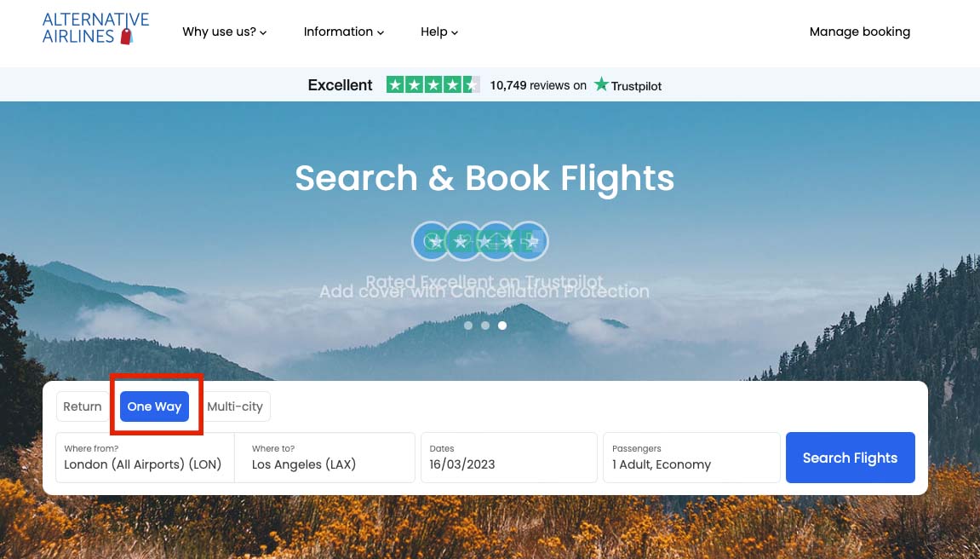Viewport: 980px width, 559px height.
Task: Open the Manage booking link
Action: click(859, 32)
